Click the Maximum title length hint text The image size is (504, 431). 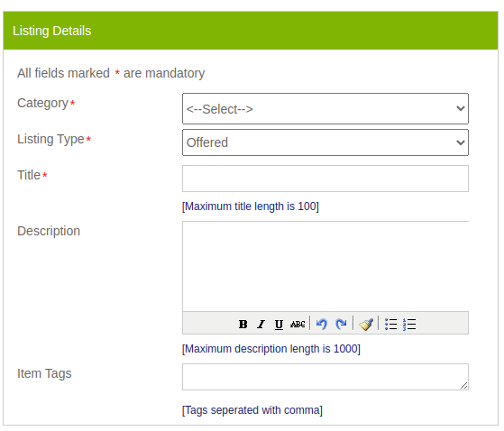[251, 206]
